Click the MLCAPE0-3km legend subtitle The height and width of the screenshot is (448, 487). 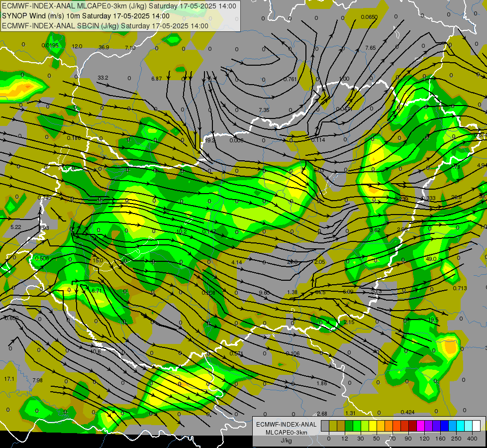[x=287, y=433]
